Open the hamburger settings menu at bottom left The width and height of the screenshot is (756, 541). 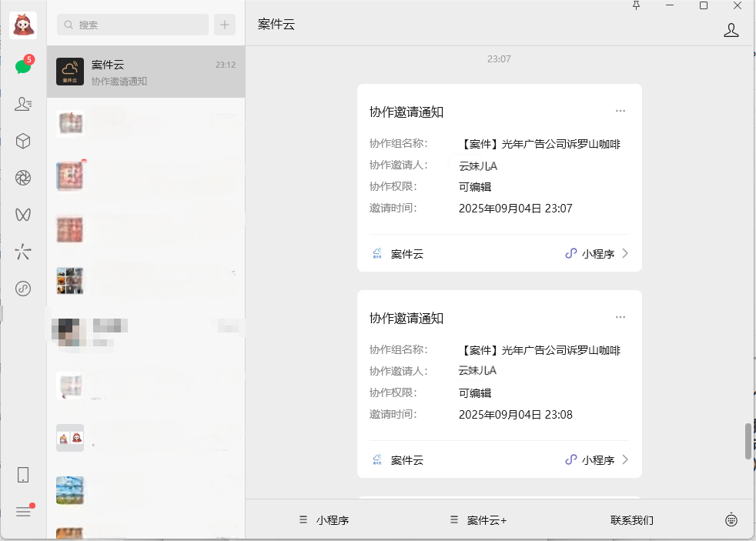pyautogui.click(x=23, y=512)
